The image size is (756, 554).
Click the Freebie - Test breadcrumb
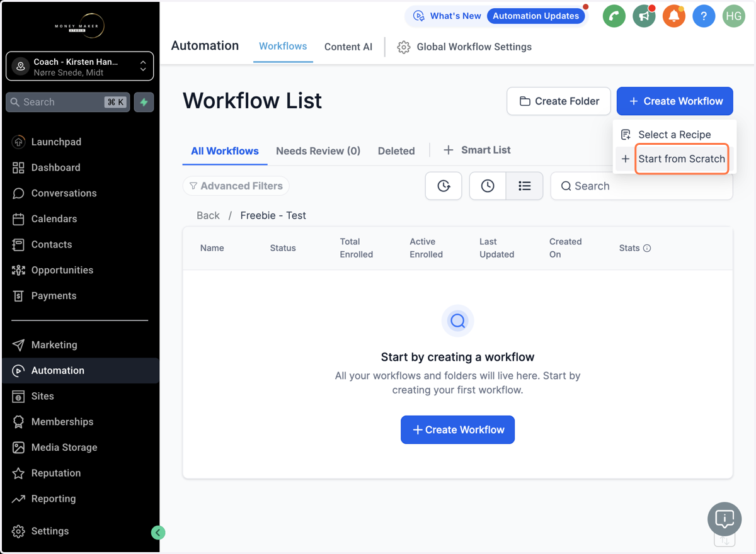[273, 215]
